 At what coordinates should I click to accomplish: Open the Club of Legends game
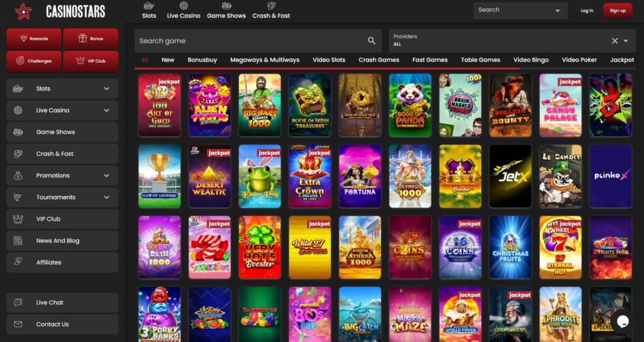pos(159,176)
